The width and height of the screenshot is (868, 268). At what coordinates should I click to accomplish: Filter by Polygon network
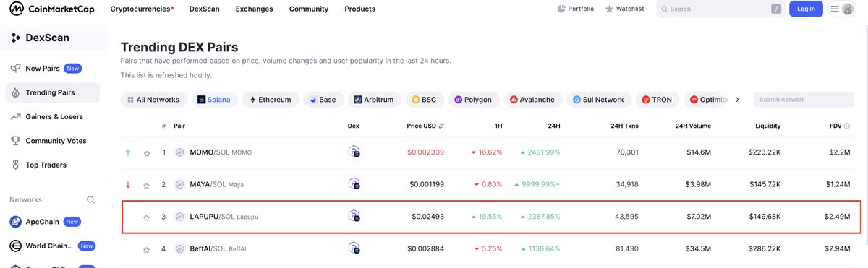473,100
